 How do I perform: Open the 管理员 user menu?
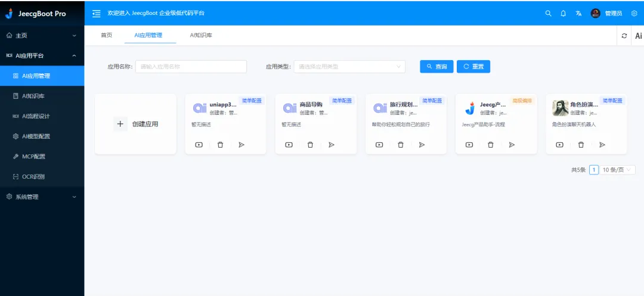pyautogui.click(x=614, y=14)
